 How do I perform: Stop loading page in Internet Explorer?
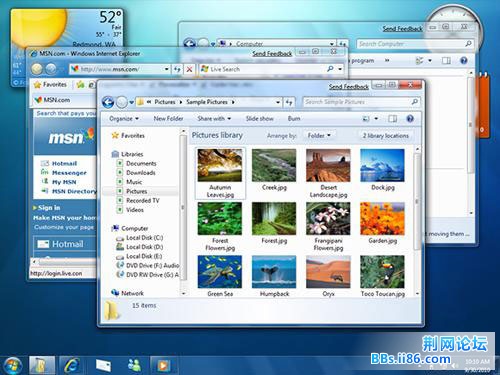coord(189,69)
